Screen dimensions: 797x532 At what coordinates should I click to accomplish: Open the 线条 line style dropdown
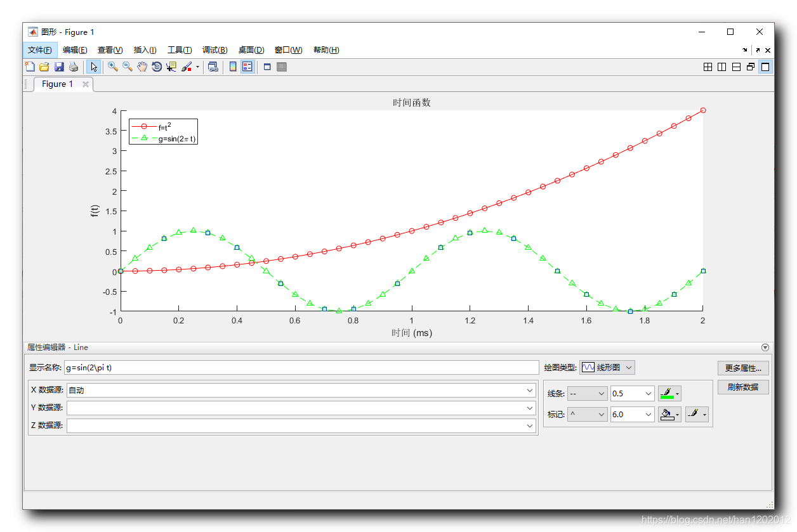tap(588, 394)
